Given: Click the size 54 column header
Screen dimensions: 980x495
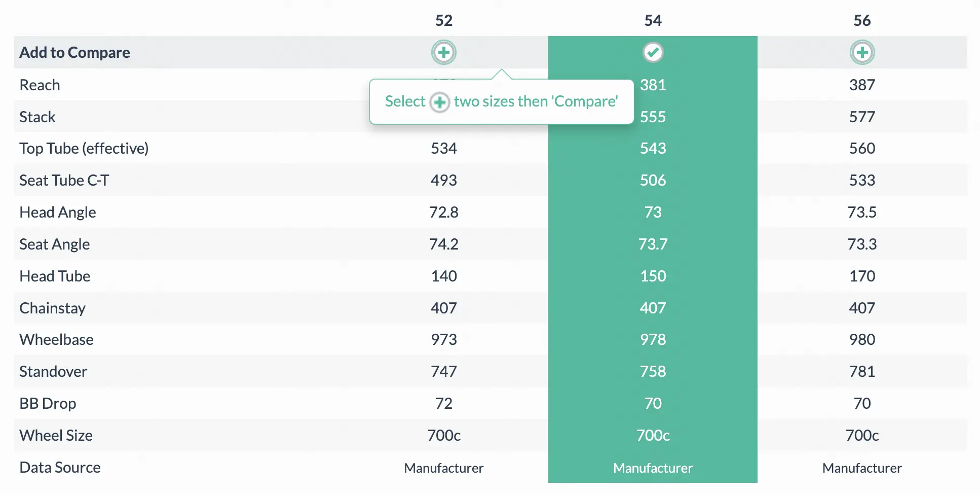Looking at the screenshot, I should 653,20.
